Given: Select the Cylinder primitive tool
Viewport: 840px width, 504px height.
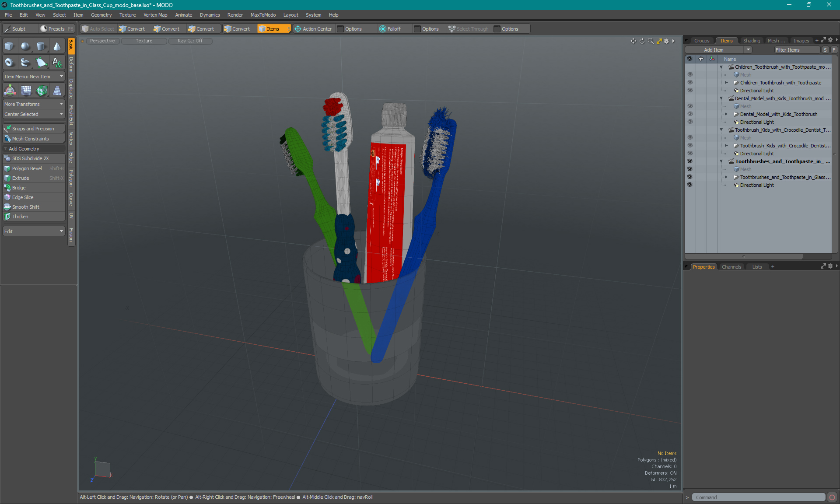Looking at the screenshot, I should tap(41, 46).
